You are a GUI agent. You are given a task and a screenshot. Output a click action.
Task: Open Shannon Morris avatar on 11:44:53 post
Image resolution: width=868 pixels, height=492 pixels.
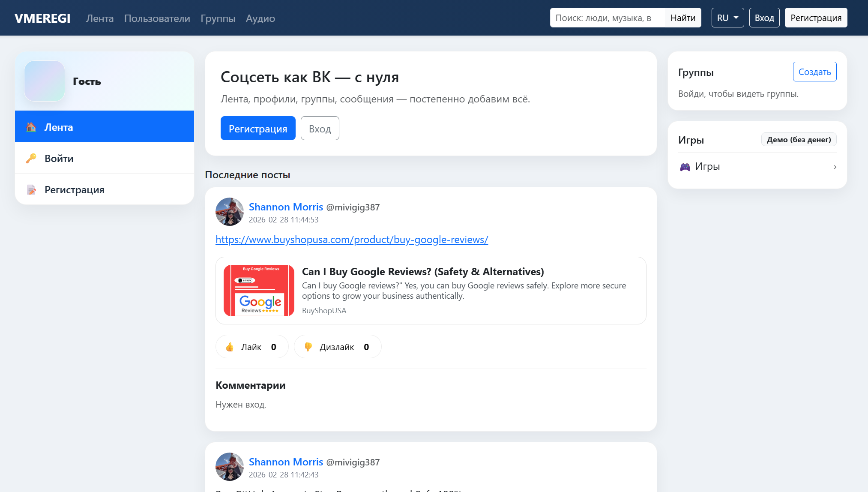point(230,212)
